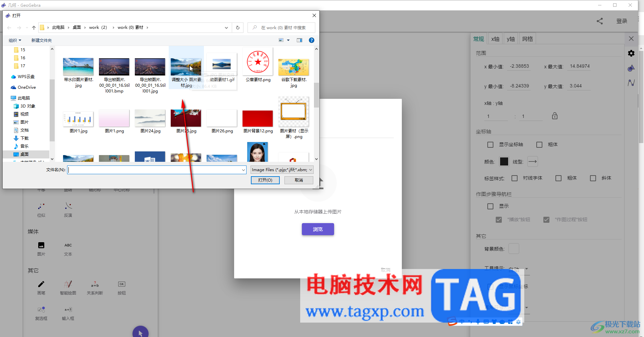This screenshot has height=337, width=644.
Task: Open the 公章素材.png thumbnail
Action: point(258,62)
